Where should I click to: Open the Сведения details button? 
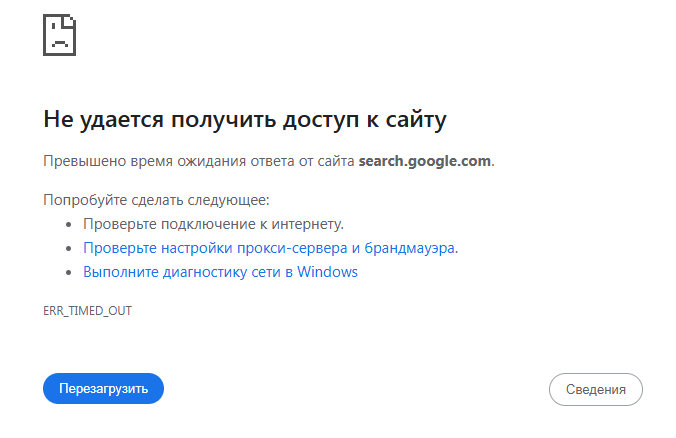[x=595, y=389]
